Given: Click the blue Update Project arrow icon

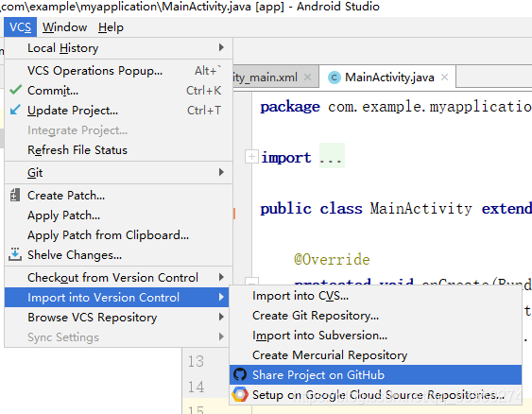Looking at the screenshot, I should (x=15, y=110).
